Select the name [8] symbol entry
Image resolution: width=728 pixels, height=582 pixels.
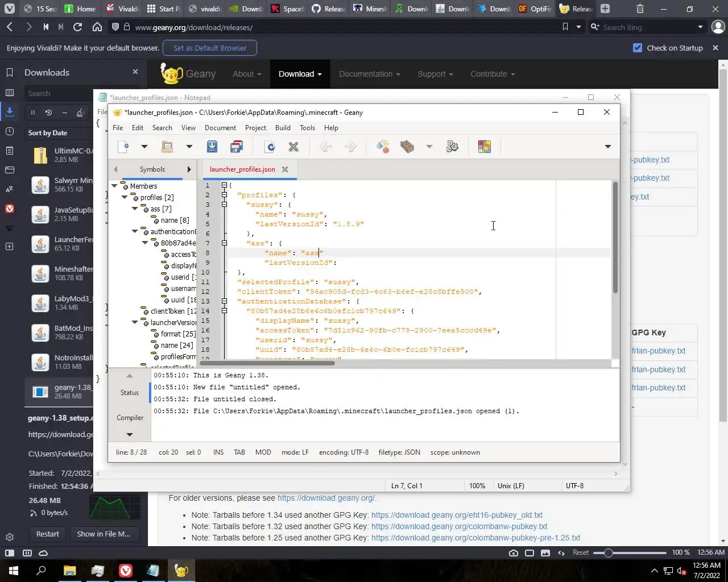[x=175, y=220]
